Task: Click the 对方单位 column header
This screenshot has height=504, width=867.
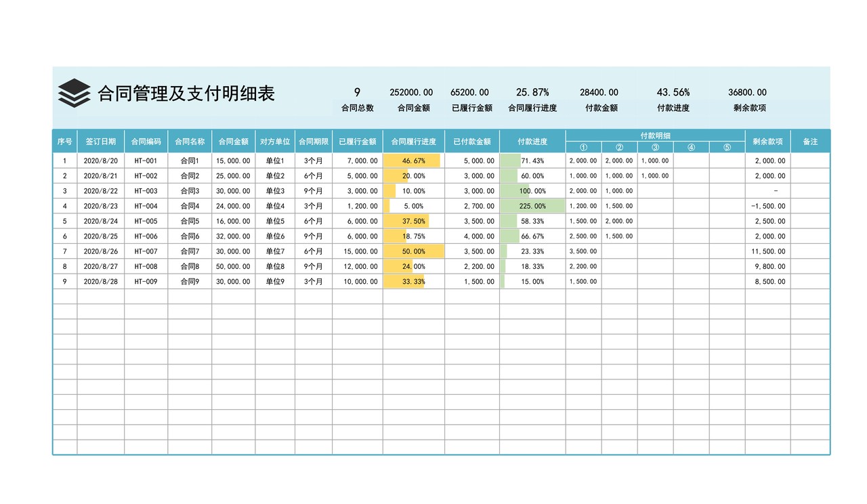Action: (x=275, y=142)
